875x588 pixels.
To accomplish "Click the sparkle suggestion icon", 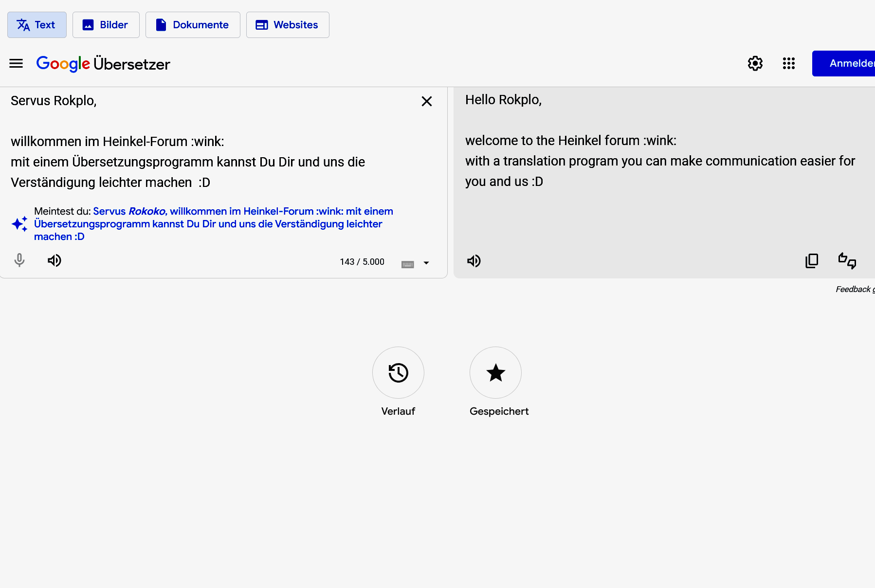I will tap(19, 224).
